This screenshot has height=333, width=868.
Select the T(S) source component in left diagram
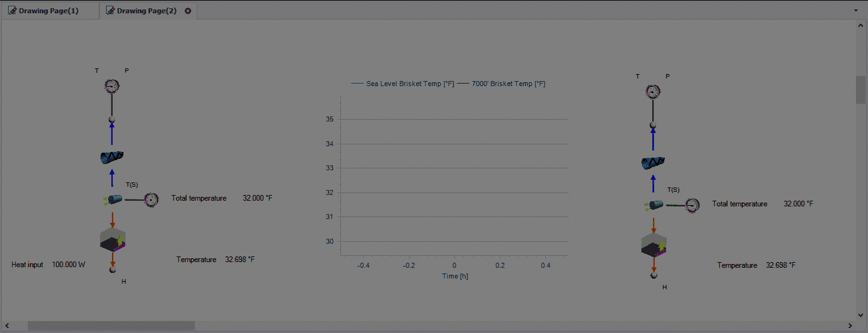point(113,200)
